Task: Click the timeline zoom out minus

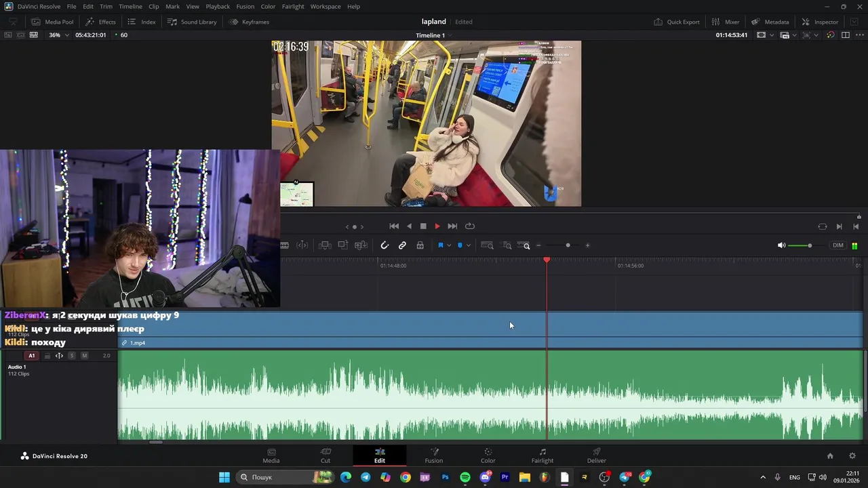Action: coord(538,245)
